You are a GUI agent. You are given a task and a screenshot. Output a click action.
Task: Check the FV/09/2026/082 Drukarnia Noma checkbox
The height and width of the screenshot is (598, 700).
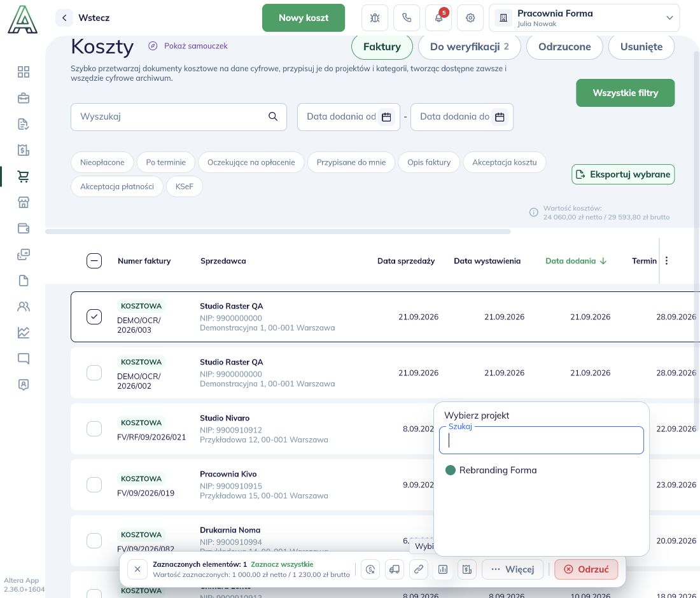[x=94, y=541]
